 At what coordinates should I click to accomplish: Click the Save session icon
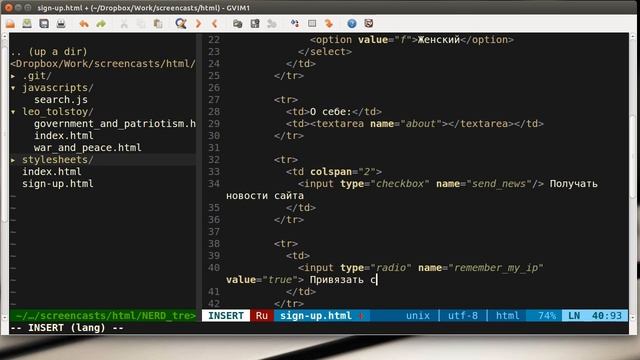pyautogui.click(x=255, y=24)
